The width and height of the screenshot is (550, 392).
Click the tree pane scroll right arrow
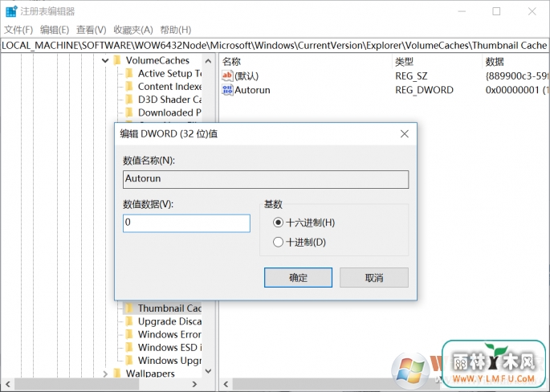[x=194, y=384]
